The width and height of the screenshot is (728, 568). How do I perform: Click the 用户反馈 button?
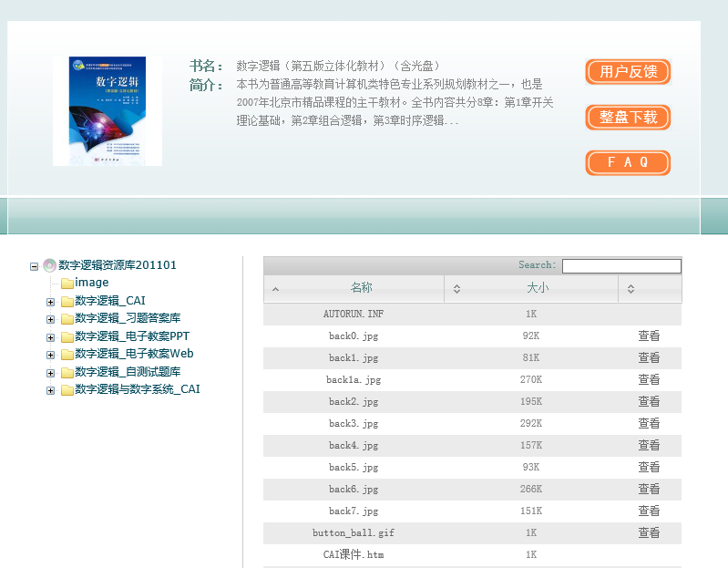click(628, 72)
